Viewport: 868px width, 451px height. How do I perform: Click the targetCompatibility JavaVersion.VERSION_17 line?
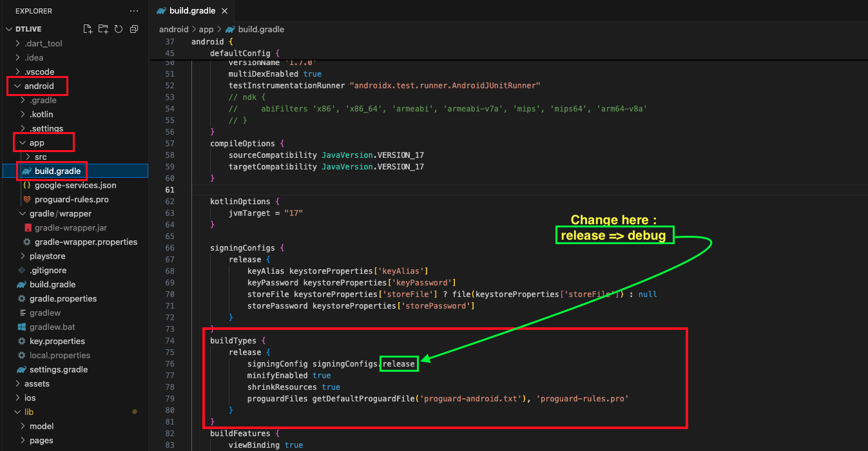click(326, 167)
